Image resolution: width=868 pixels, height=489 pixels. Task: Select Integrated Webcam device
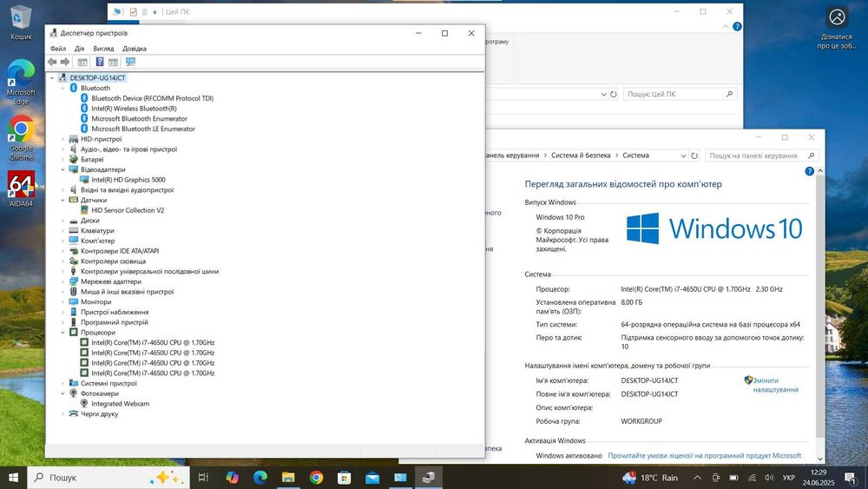[120, 404]
